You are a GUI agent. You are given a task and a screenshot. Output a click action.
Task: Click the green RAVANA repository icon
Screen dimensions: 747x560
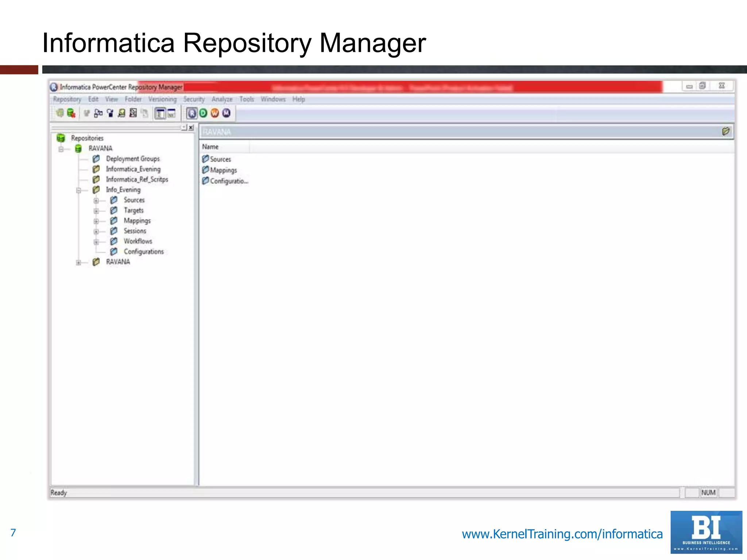coord(78,148)
